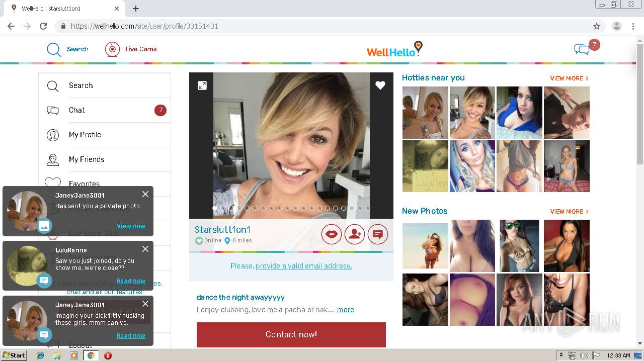
Task: Open the messages icon showing 7 unread
Action: 582,49
